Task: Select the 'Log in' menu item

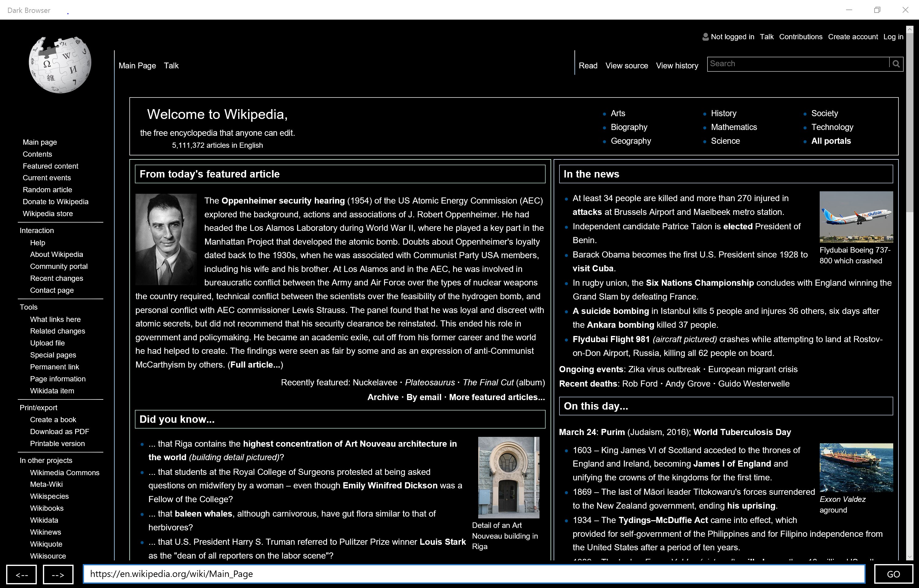Action: [x=893, y=37]
